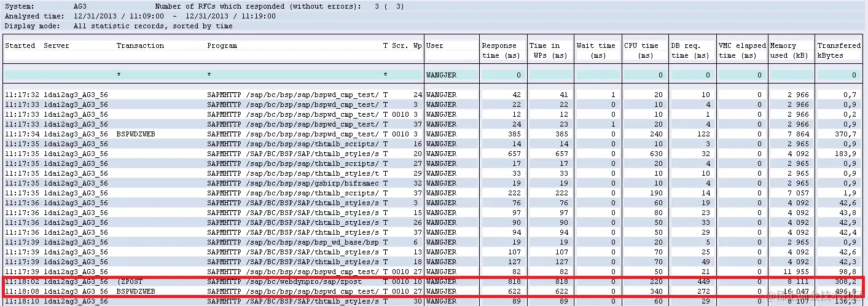Viewport: 868px width, 306px height.
Task: Click transferred kBytes value 183,9
Action: tap(845, 154)
